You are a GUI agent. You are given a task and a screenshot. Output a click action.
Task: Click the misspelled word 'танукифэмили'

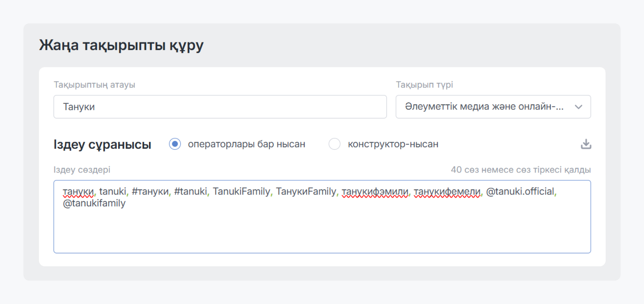375,192
